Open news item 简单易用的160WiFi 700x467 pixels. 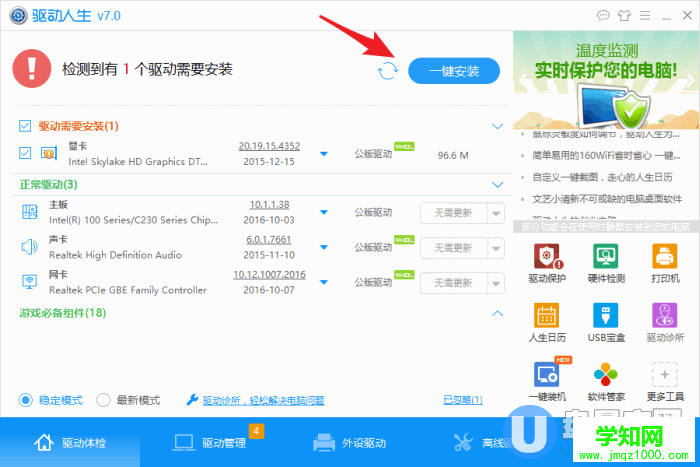(x=606, y=155)
